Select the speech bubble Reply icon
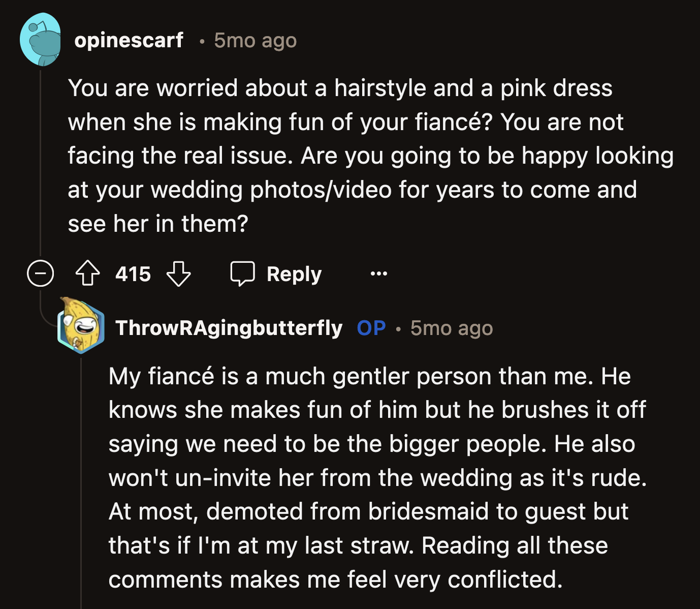The image size is (700, 609). coord(244,273)
